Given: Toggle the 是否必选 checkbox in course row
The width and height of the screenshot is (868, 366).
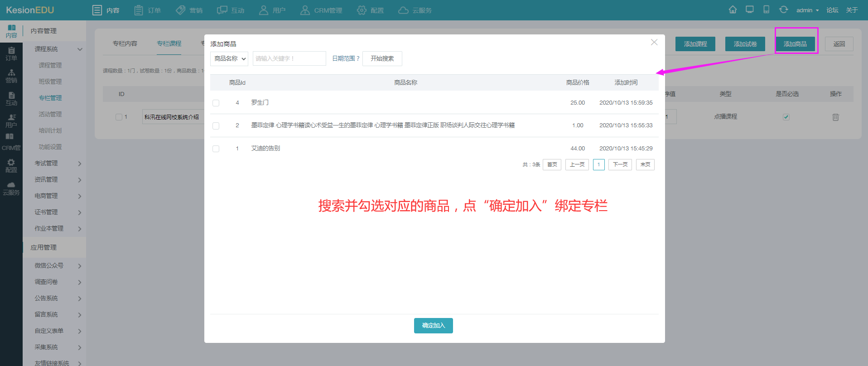Looking at the screenshot, I should pyautogui.click(x=786, y=117).
